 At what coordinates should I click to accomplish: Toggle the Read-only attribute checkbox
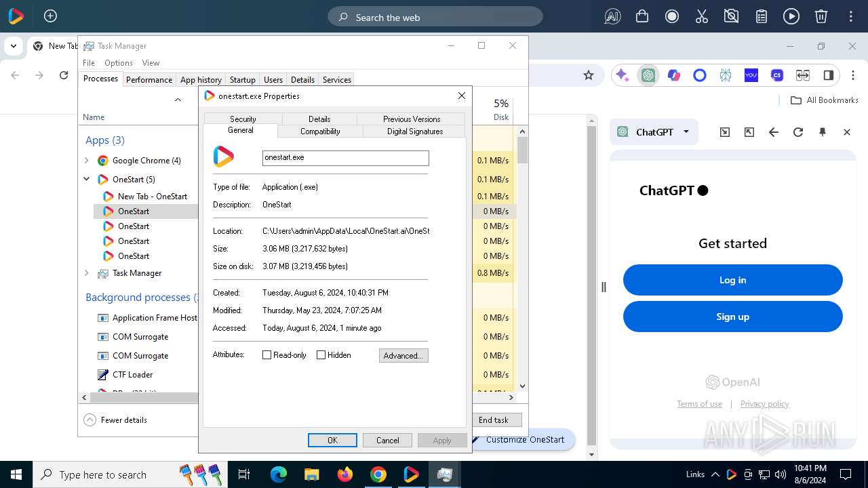point(267,355)
